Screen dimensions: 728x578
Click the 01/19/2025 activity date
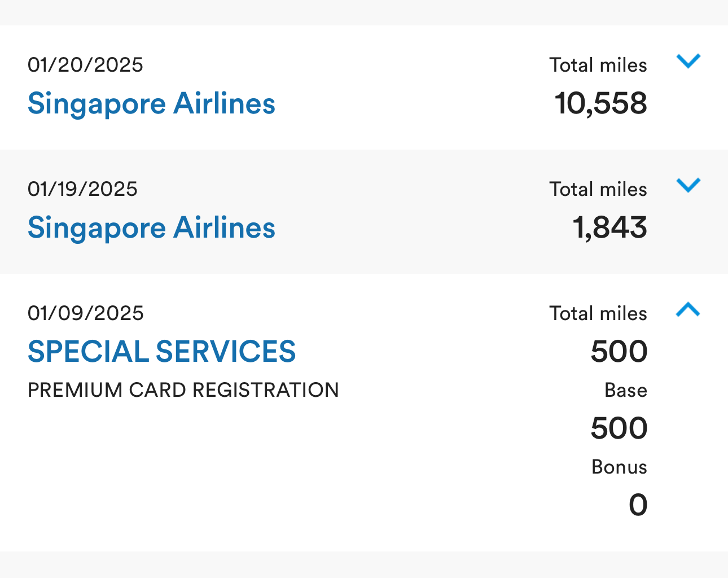[82, 189]
